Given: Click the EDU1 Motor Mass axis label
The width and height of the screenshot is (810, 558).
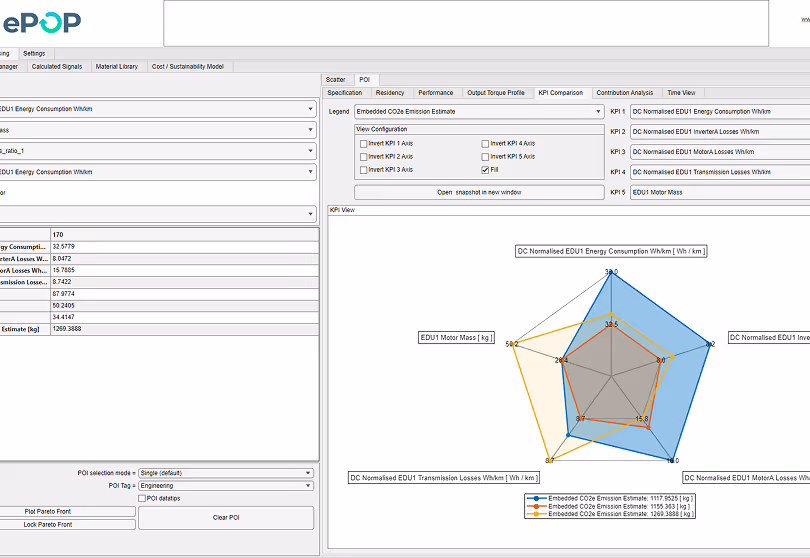Looking at the screenshot, I should coord(456,337).
